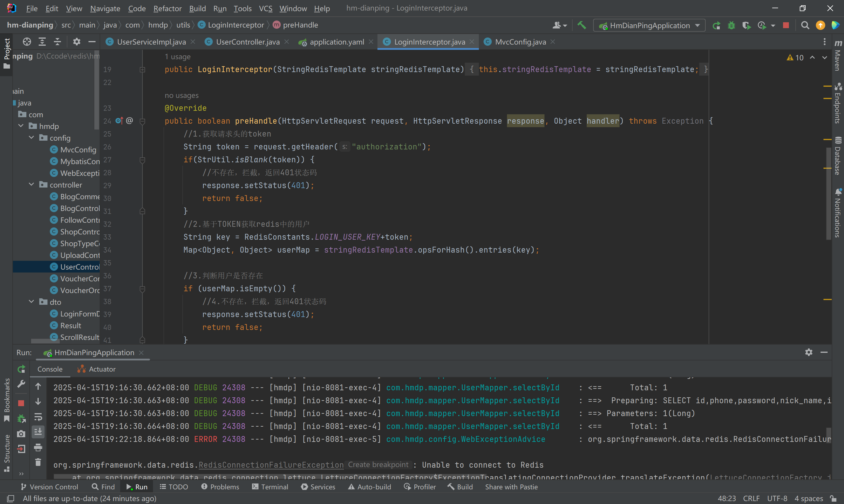Open the Refactor menu
This screenshot has width=844, height=504.
[167, 8]
